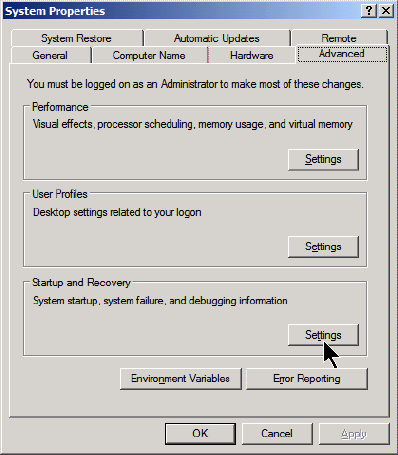Click Cancel to dismiss changes

pyautogui.click(x=277, y=434)
